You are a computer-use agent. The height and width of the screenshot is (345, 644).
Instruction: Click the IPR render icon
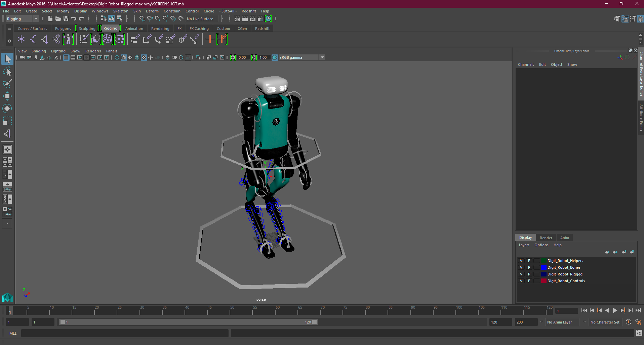point(253,19)
